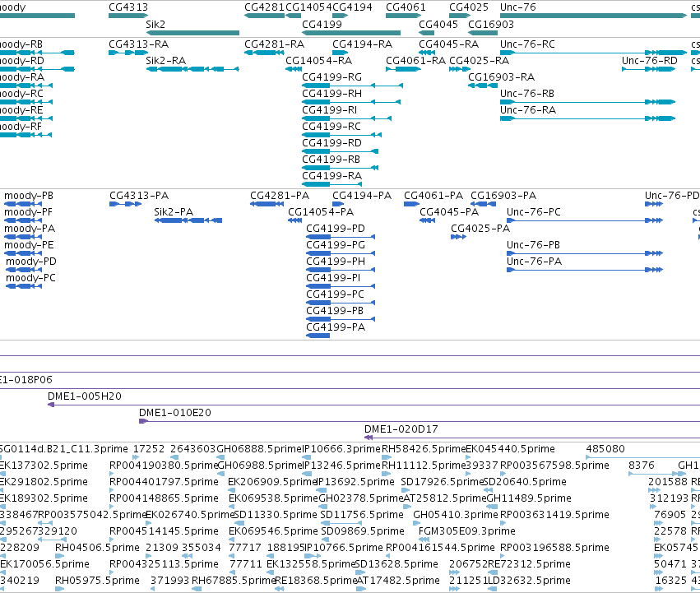Open the CG16903 gene label
This screenshot has height=593, width=700.
(491, 24)
